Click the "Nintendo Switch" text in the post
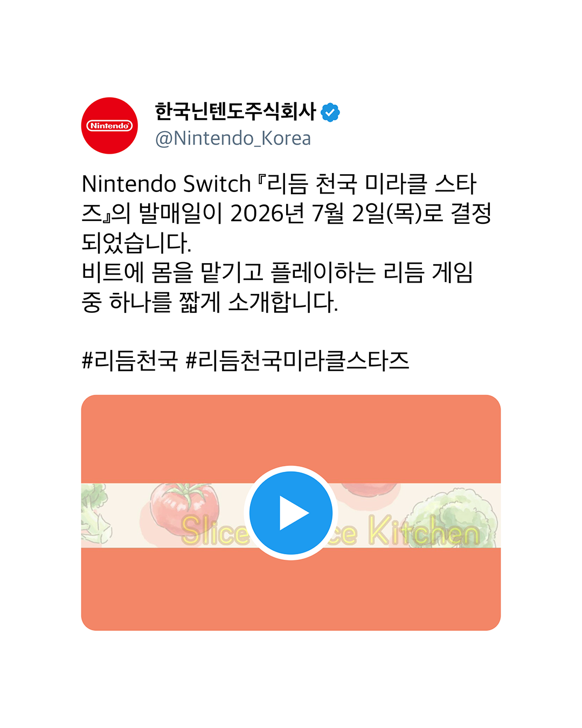582x728 pixels. click(x=167, y=184)
